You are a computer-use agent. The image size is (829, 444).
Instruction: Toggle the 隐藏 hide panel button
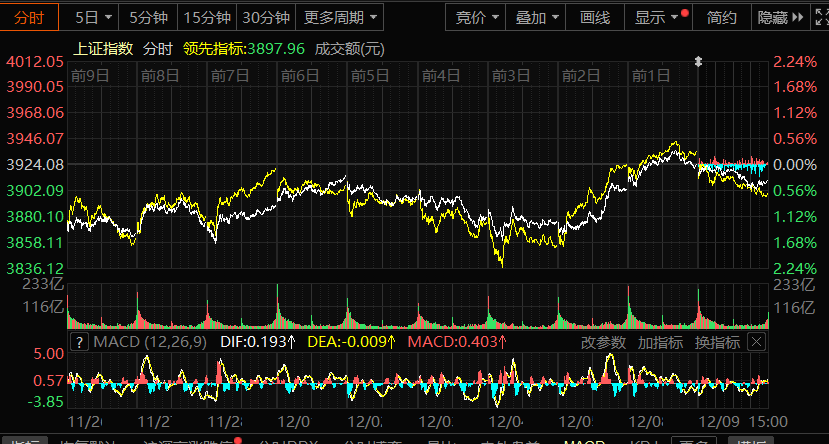pos(773,18)
